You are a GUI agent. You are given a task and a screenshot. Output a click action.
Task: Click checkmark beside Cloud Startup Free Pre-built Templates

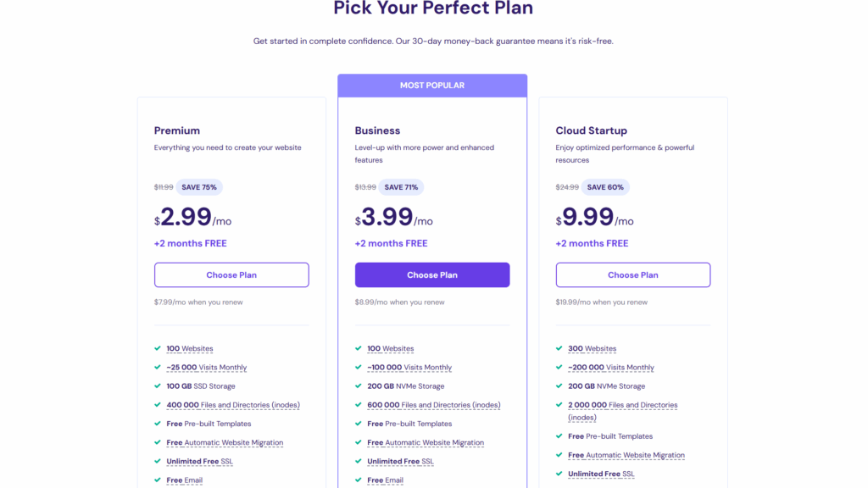pyautogui.click(x=559, y=436)
